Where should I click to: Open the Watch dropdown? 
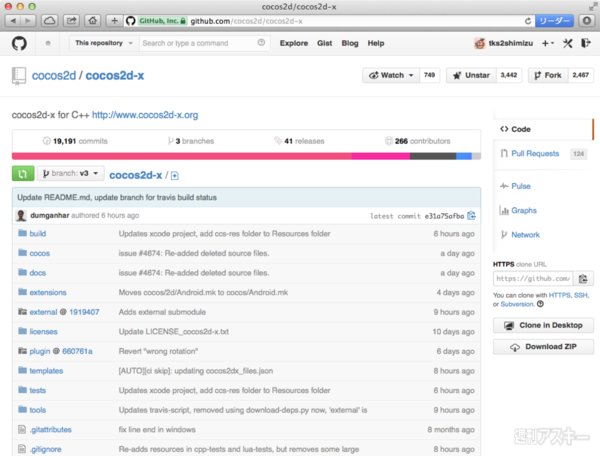[x=391, y=75]
